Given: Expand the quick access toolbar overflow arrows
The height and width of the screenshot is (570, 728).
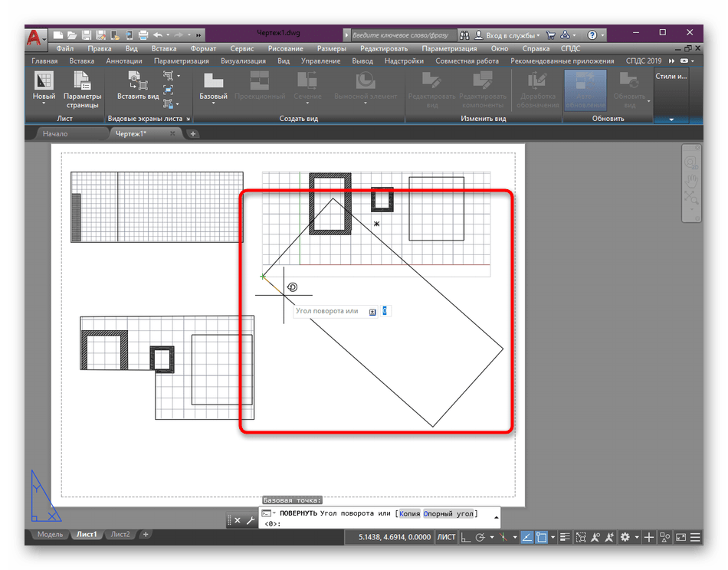Looking at the screenshot, I should point(198,34).
